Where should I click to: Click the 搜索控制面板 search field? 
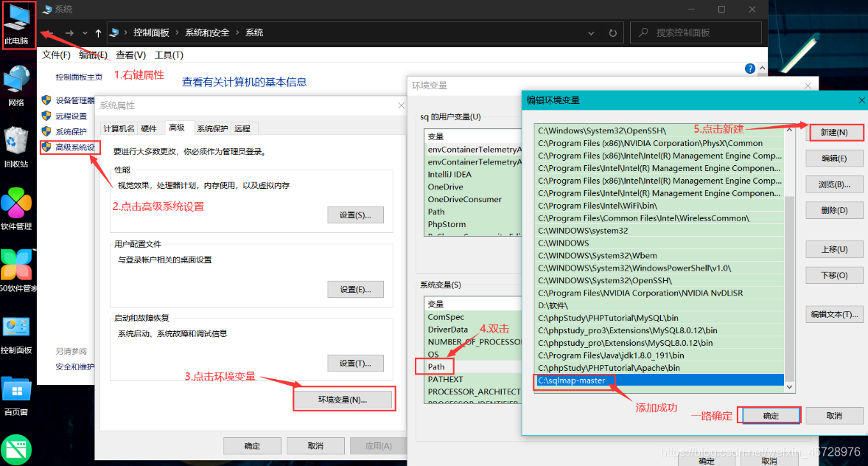696,32
